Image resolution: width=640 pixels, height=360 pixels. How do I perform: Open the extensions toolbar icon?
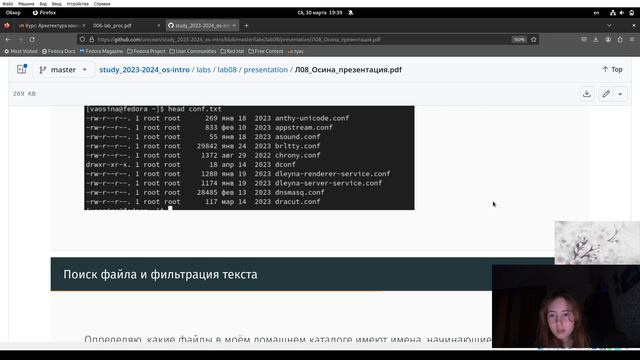(x=620, y=40)
